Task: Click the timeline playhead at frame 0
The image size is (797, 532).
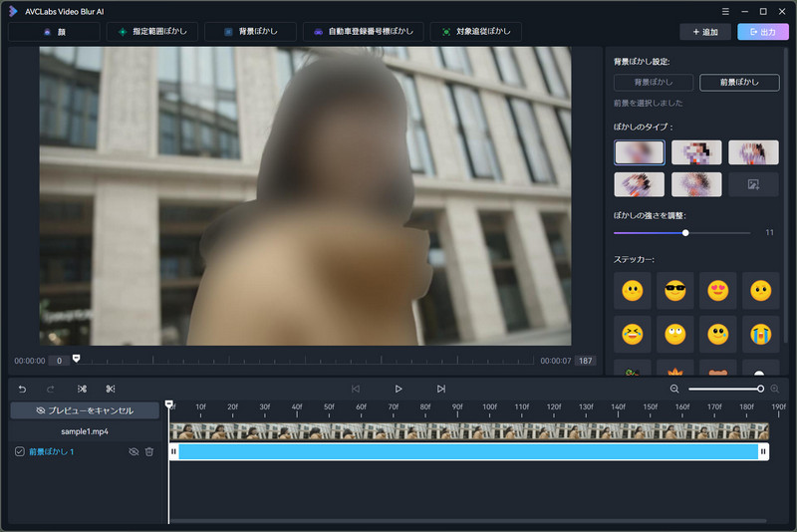Action: click(x=169, y=404)
